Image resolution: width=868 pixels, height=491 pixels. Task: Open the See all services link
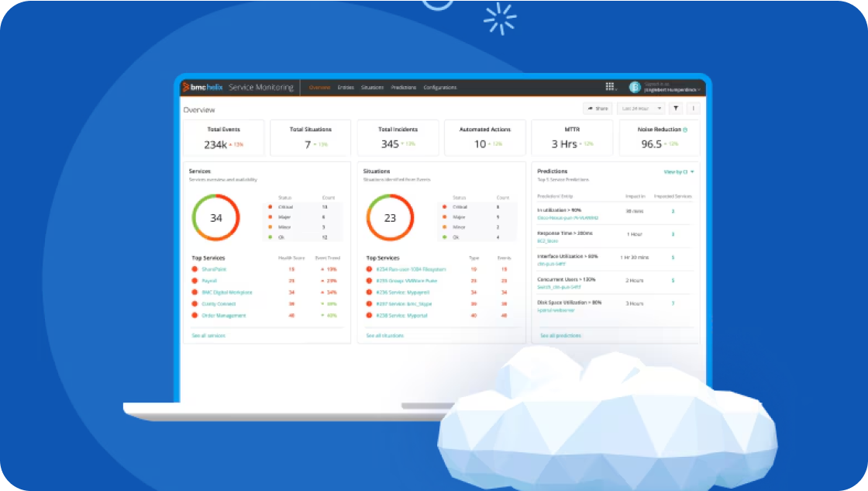(208, 336)
